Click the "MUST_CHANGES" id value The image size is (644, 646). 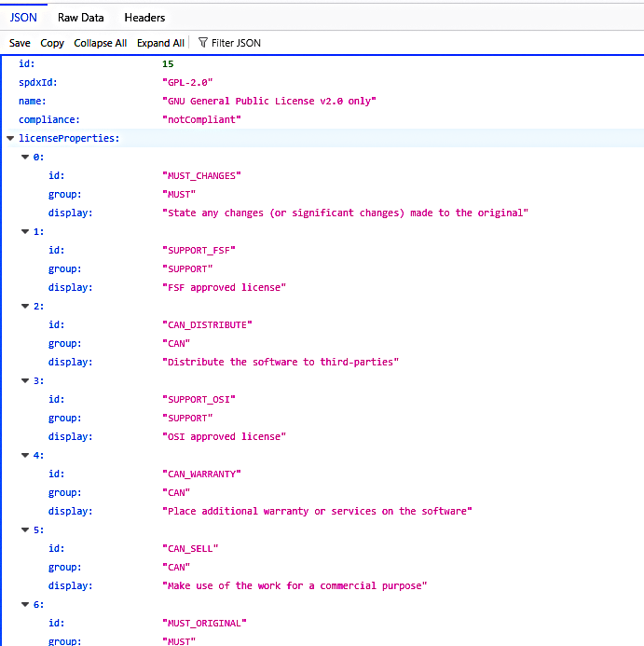[x=201, y=175]
